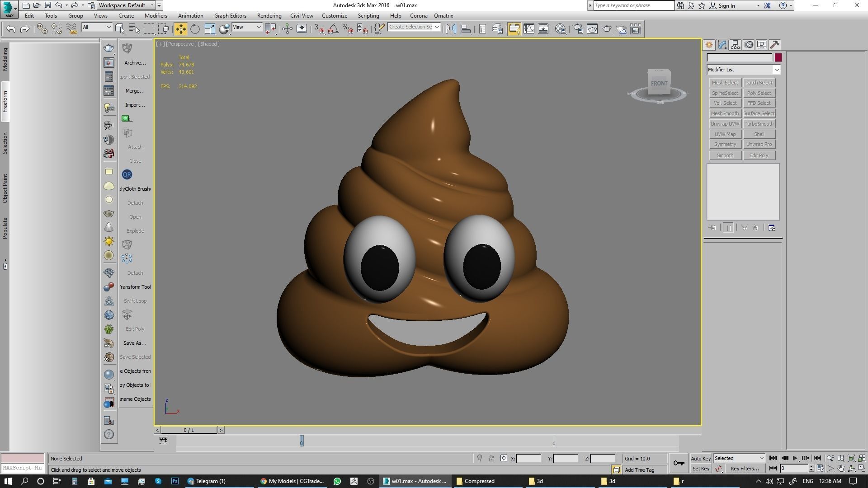Click the Save As... button
The height and width of the screenshot is (488, 868).
pos(135,343)
